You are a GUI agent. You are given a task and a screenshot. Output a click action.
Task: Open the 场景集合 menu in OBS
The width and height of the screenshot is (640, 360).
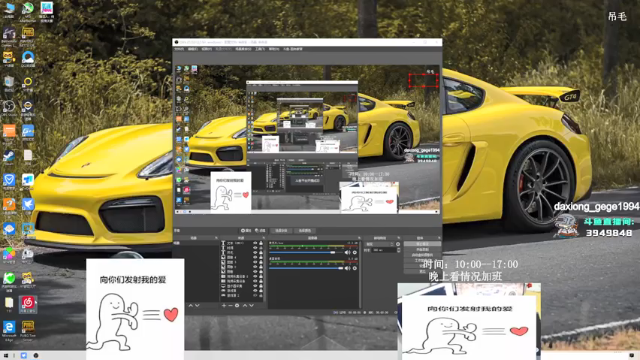point(243,49)
